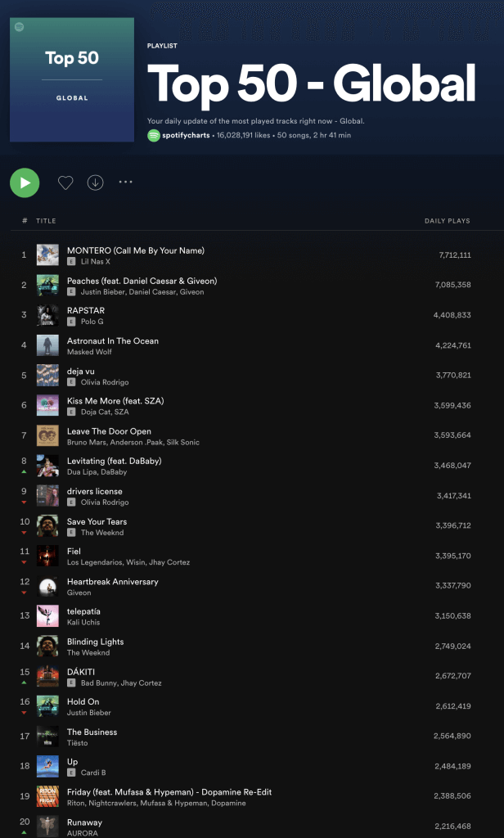Select the Runaway track by AURORA
The height and width of the screenshot is (838, 504).
click(x=84, y=822)
